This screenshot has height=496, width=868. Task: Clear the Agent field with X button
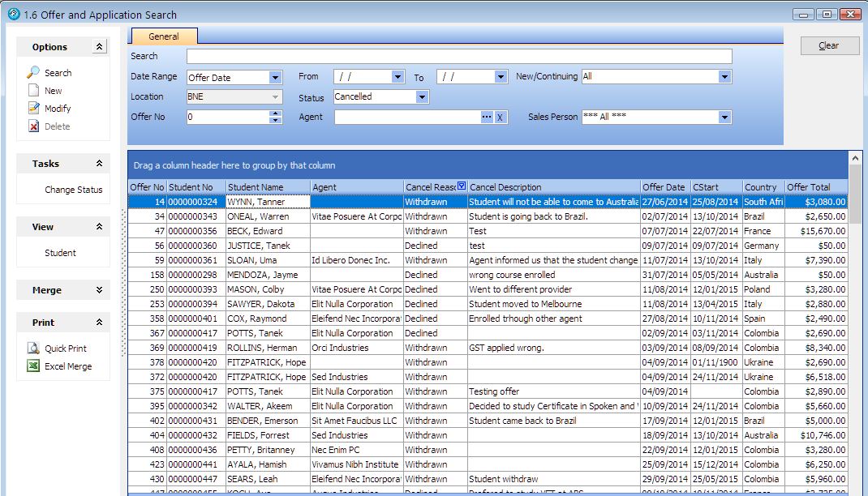point(501,118)
